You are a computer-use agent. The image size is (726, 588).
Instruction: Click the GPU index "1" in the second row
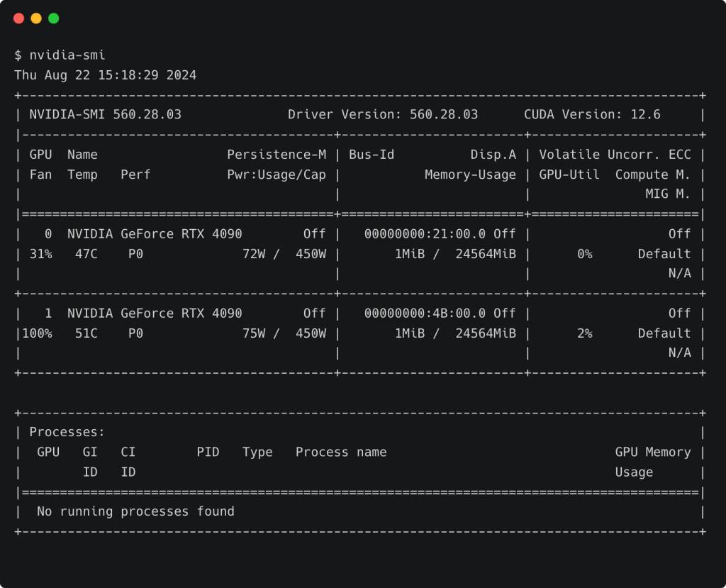(x=48, y=314)
